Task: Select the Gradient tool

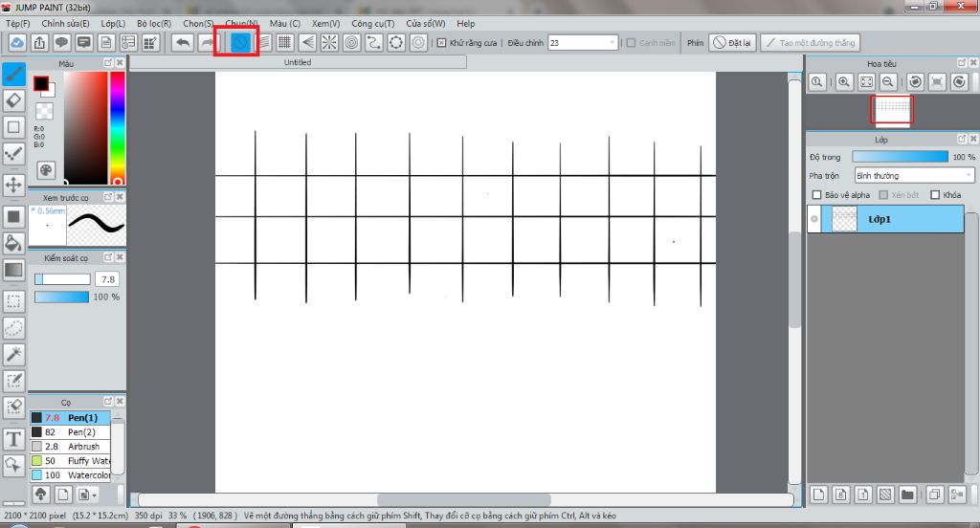Action: tap(13, 270)
